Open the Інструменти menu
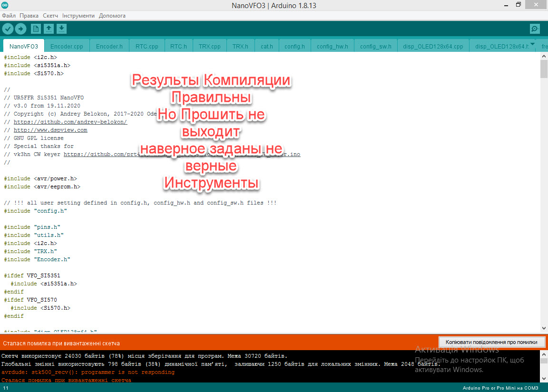Screen dimensions: 548x392 coord(78,16)
